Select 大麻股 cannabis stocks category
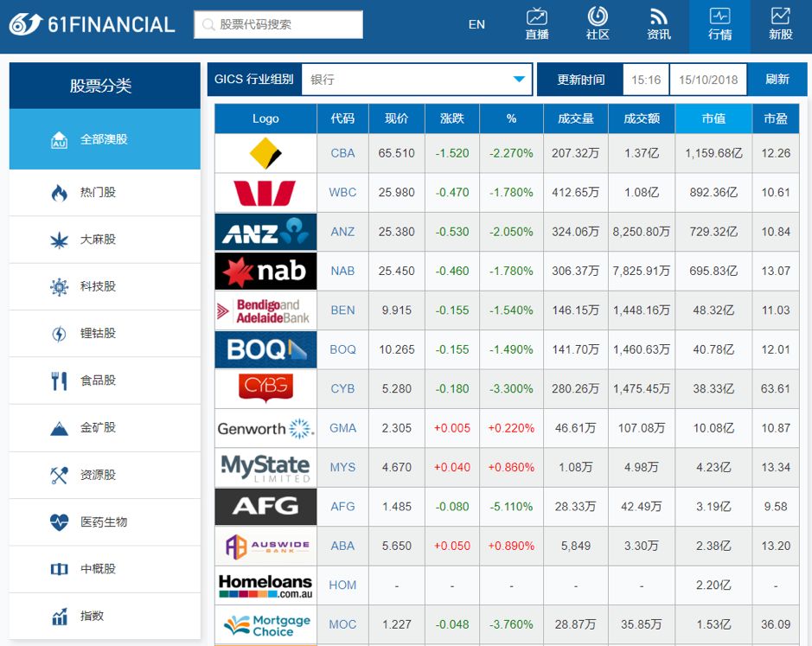The image size is (812, 646). pos(105,240)
